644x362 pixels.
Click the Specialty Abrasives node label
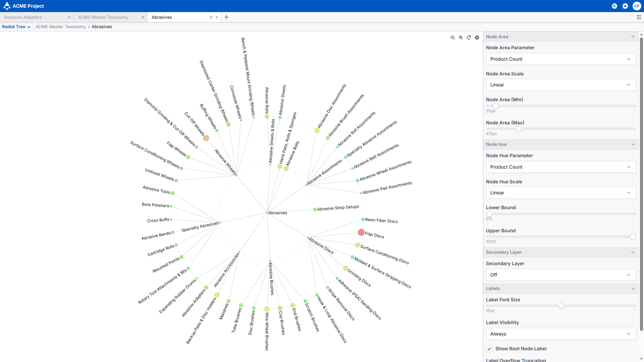200,227
